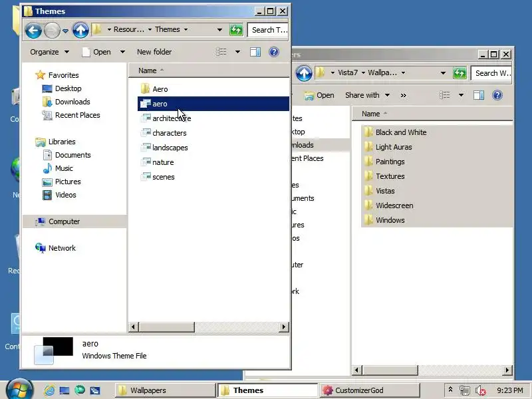Expand Vista7 breadcrumb dropdown in Wallpapers window
The height and width of the screenshot is (399, 532).
tap(363, 72)
